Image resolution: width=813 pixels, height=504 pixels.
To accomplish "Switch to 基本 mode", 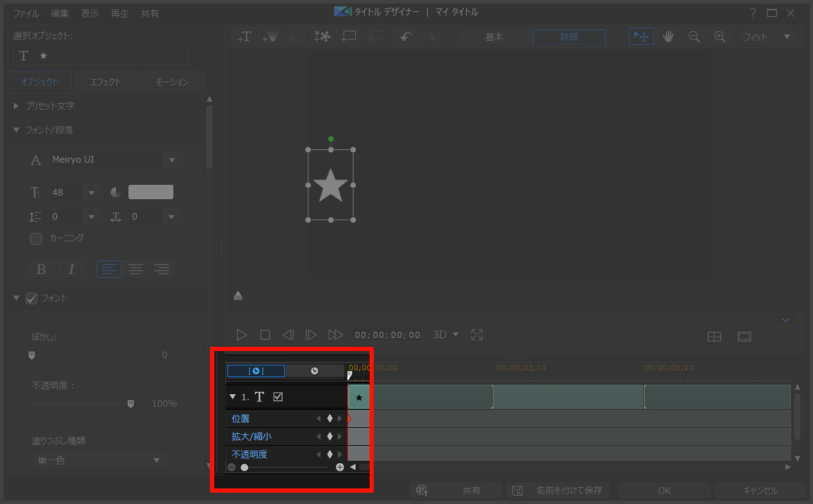I will (495, 37).
